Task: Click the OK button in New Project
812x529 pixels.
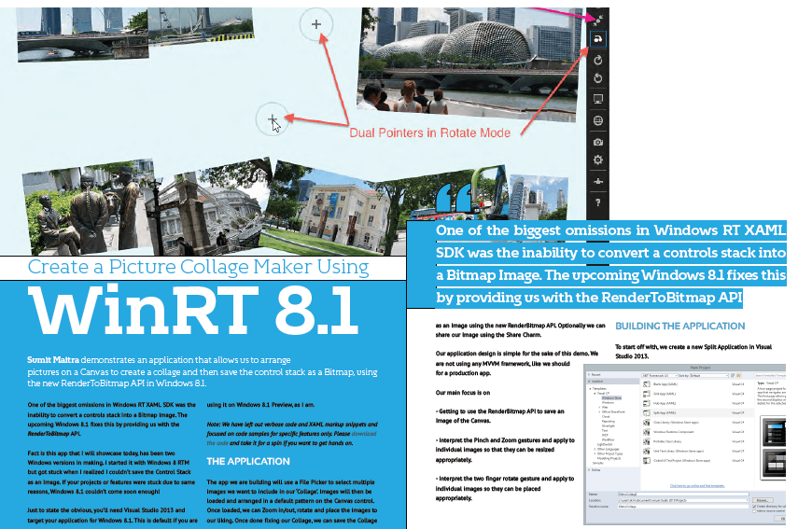Action: (x=780, y=519)
